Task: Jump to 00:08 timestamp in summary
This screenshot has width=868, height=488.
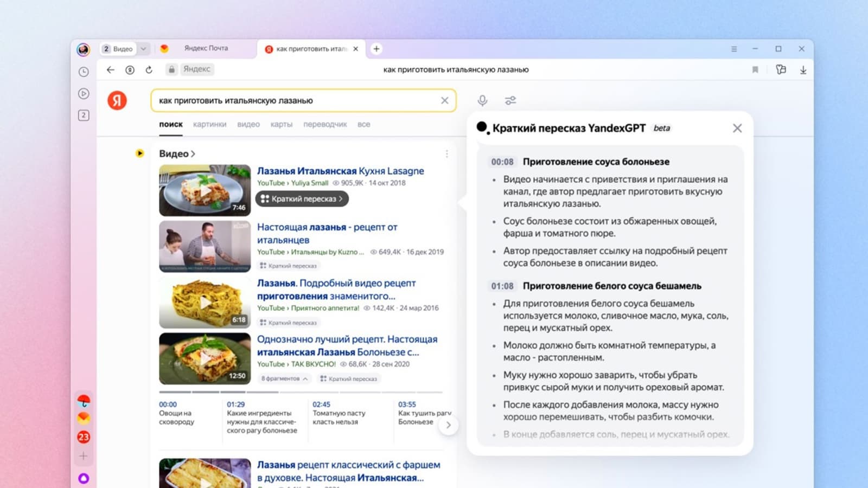Action: pos(502,162)
